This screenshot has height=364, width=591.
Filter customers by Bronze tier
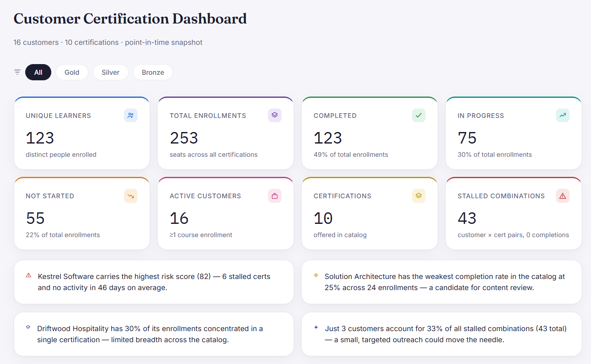pyautogui.click(x=153, y=72)
